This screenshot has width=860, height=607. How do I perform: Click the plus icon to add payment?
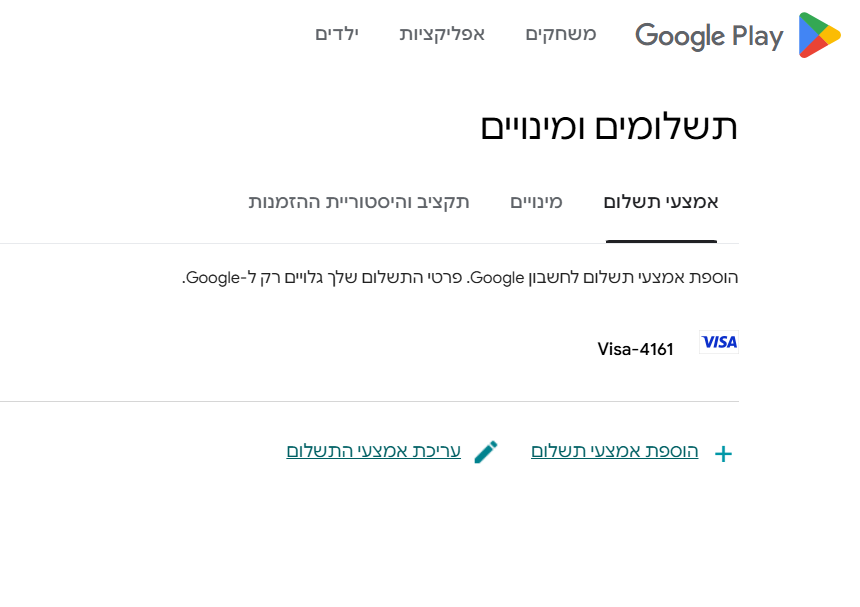pyautogui.click(x=724, y=454)
